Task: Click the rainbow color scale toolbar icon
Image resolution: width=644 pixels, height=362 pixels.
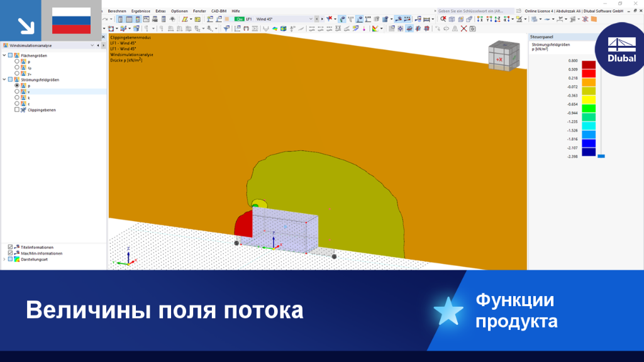Action: click(375, 29)
